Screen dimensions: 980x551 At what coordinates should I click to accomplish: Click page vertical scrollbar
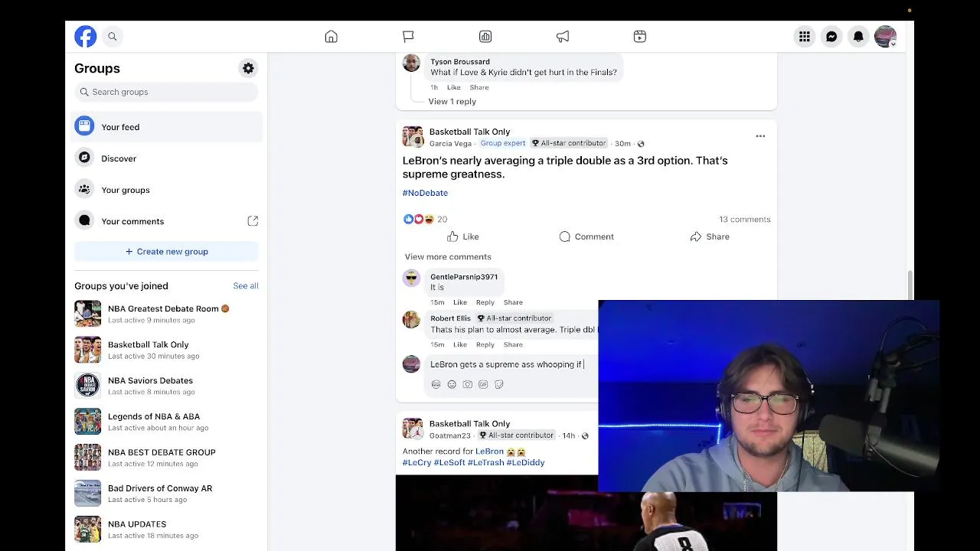[910, 285]
